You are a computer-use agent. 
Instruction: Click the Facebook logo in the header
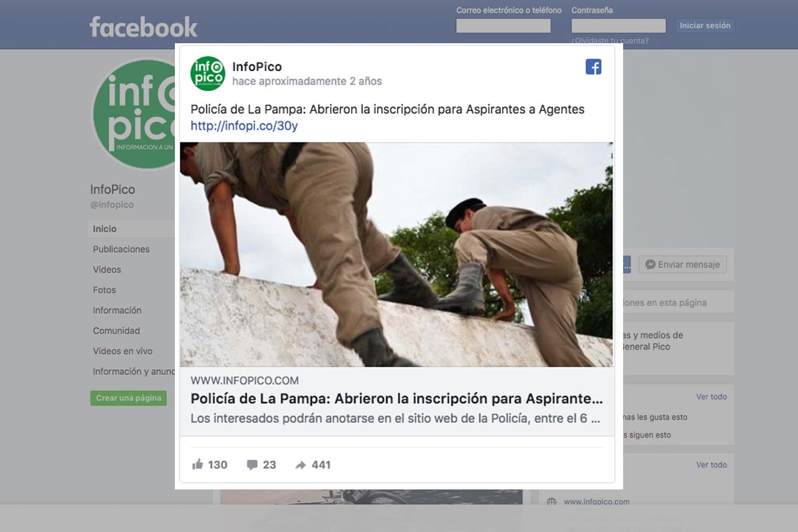click(144, 27)
